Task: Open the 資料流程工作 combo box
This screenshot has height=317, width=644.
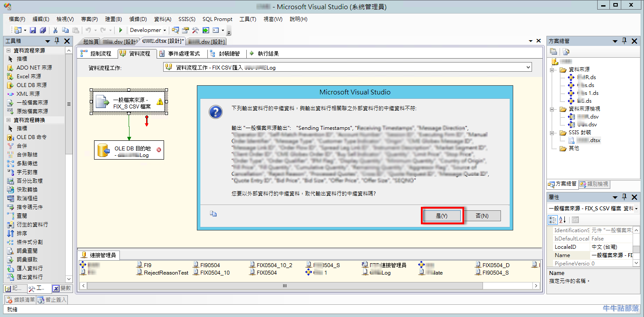Action: 528,67
